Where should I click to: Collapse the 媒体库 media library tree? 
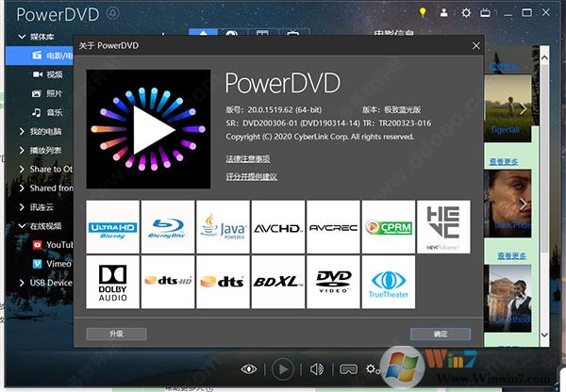(x=22, y=37)
